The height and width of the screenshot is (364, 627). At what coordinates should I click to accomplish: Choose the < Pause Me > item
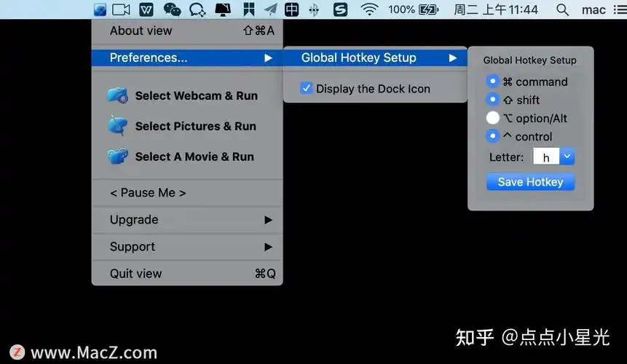click(187, 193)
